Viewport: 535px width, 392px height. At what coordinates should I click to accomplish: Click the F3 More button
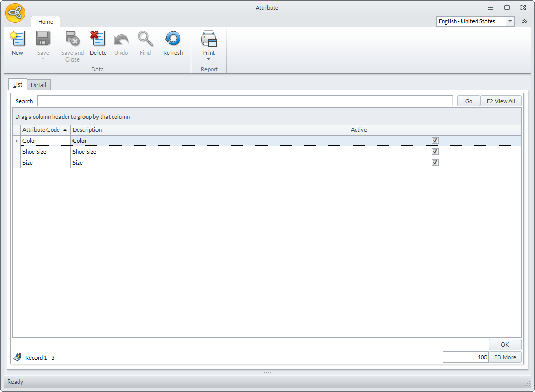[x=505, y=357]
